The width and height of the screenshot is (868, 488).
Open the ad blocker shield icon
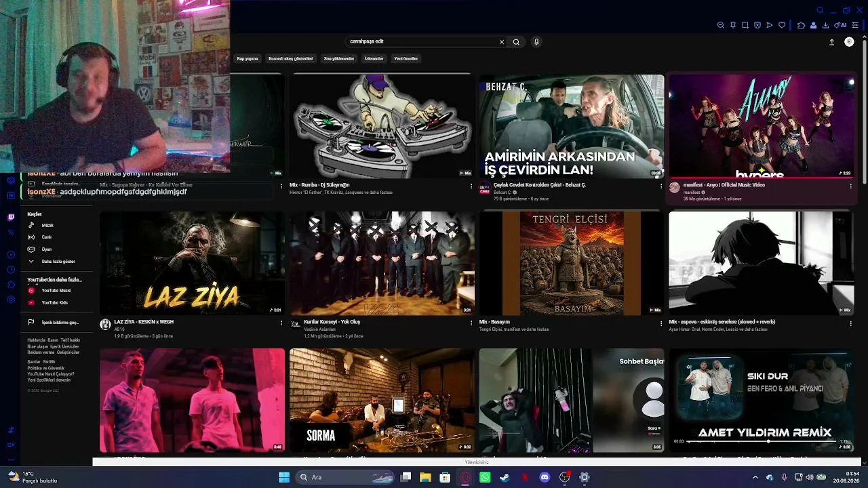click(x=757, y=25)
